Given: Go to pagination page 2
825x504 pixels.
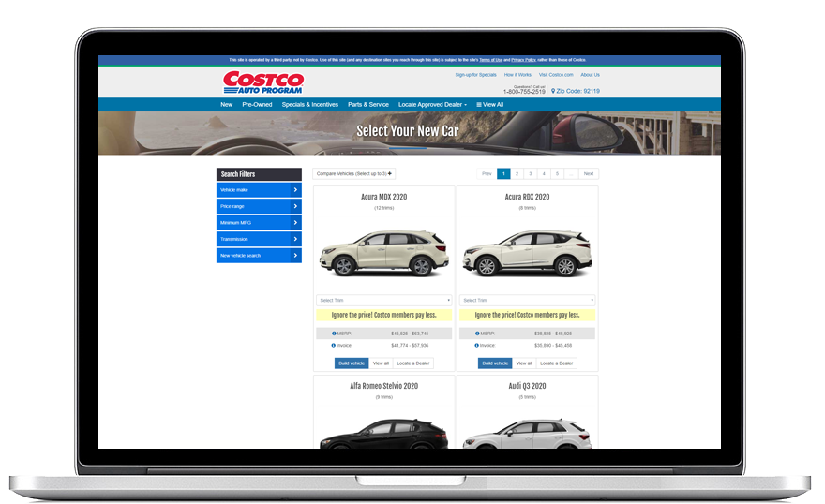Looking at the screenshot, I should 517,173.
